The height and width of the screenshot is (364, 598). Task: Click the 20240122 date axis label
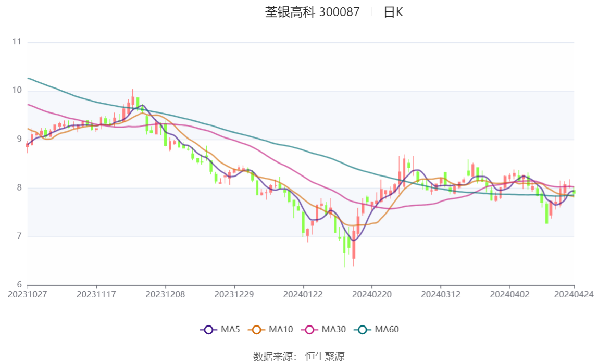(x=303, y=294)
